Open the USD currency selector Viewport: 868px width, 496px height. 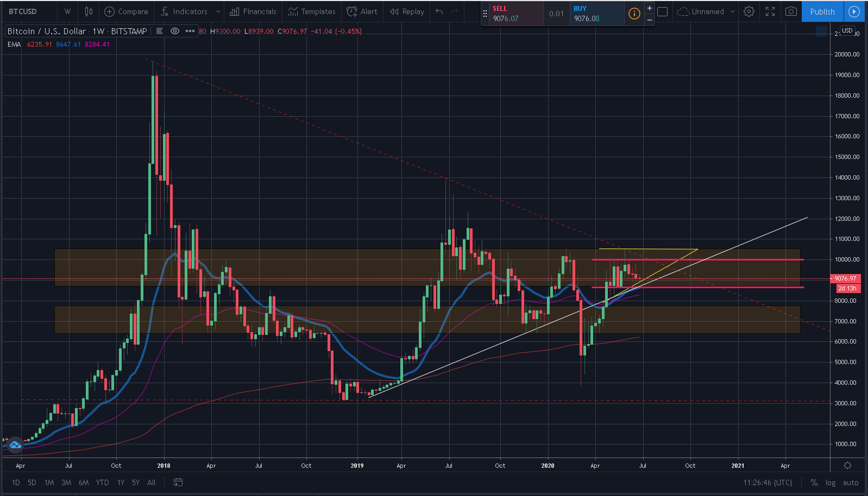coord(847,30)
